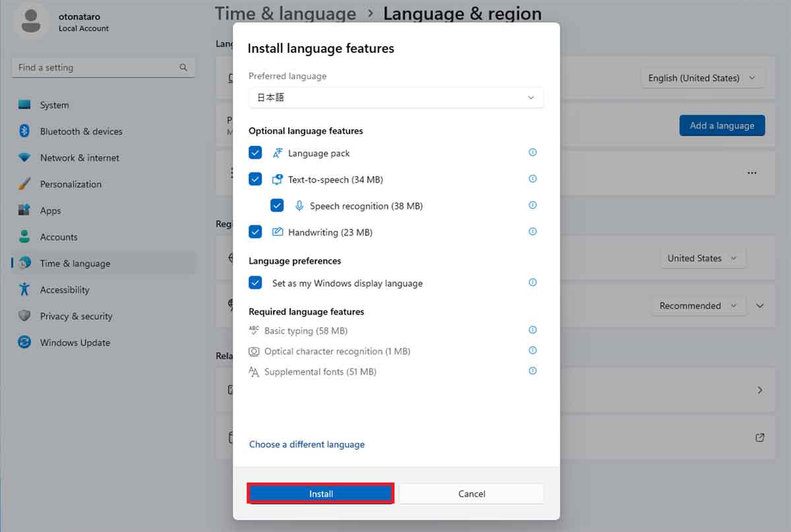This screenshot has height=532, width=791.
Task: Click the Basic typing (58 MB) text
Action: tap(306, 330)
